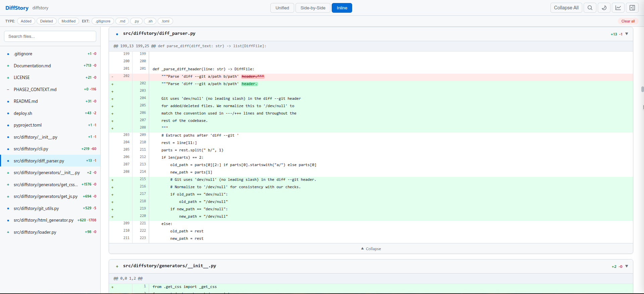
Task: Click the src/diffstory/diff_parser.py header title
Action: click(x=159, y=33)
